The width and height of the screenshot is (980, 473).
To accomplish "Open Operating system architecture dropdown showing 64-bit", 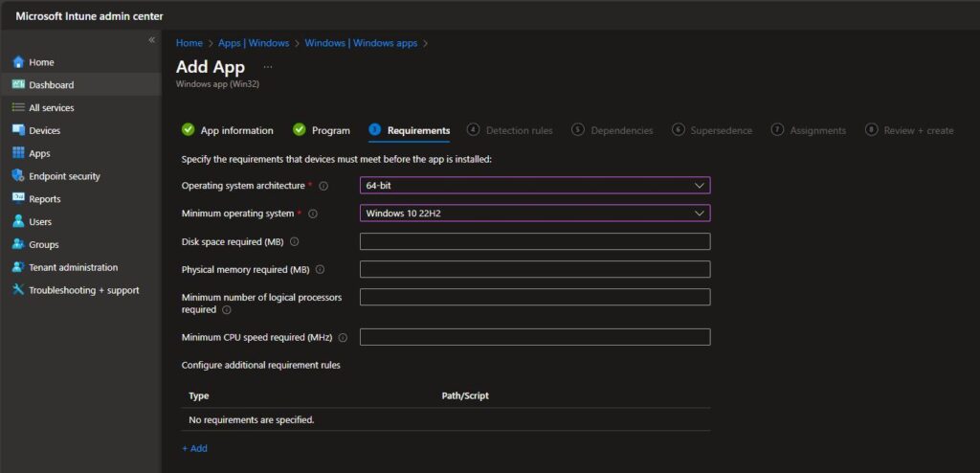I will tap(535, 186).
